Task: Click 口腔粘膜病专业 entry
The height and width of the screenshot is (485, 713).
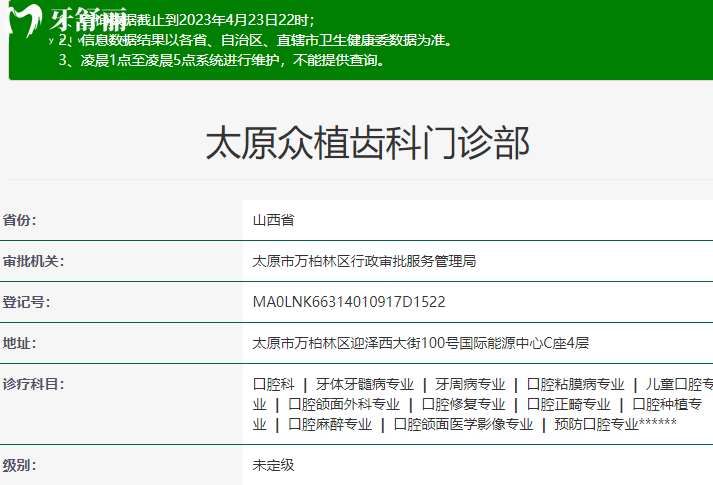Action: (x=575, y=384)
